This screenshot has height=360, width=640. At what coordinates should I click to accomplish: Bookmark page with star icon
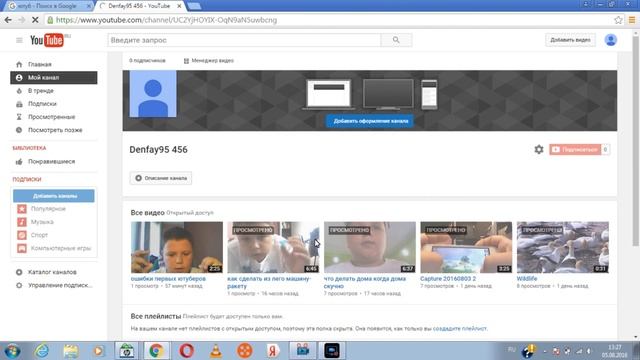tap(618, 20)
